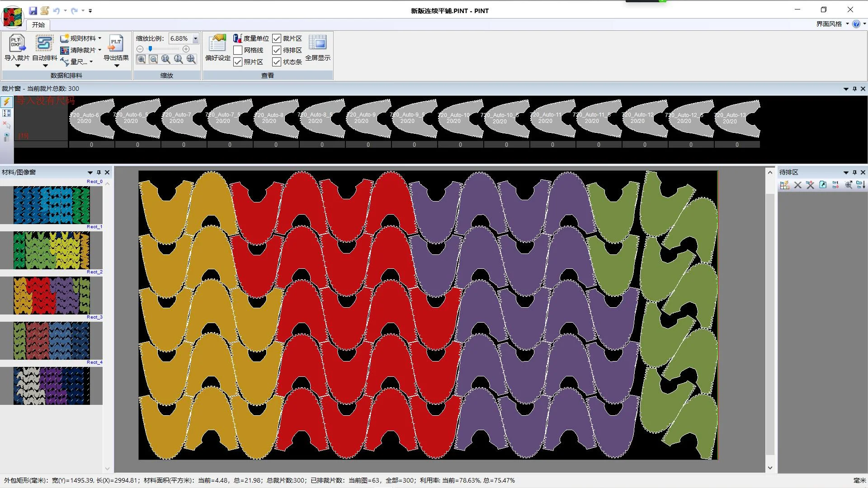Click the 导出结果 PLT export icon
The width and height of the screenshot is (868, 488).
click(116, 44)
